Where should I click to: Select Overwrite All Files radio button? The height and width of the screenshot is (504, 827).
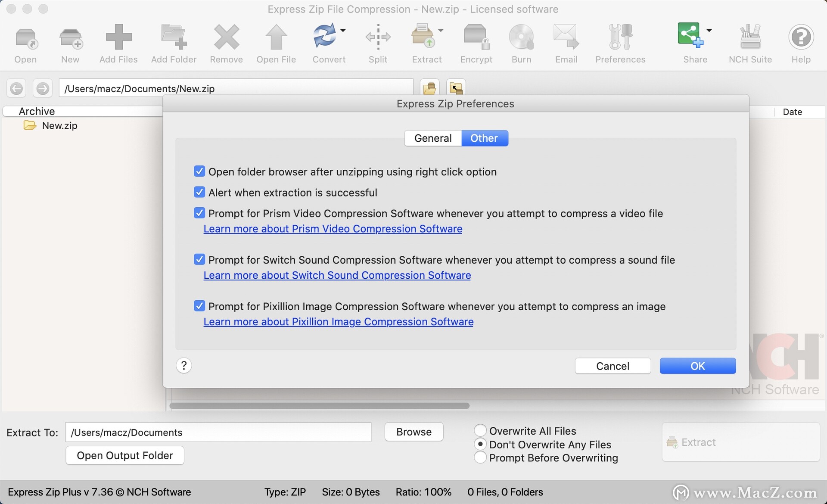coord(480,430)
